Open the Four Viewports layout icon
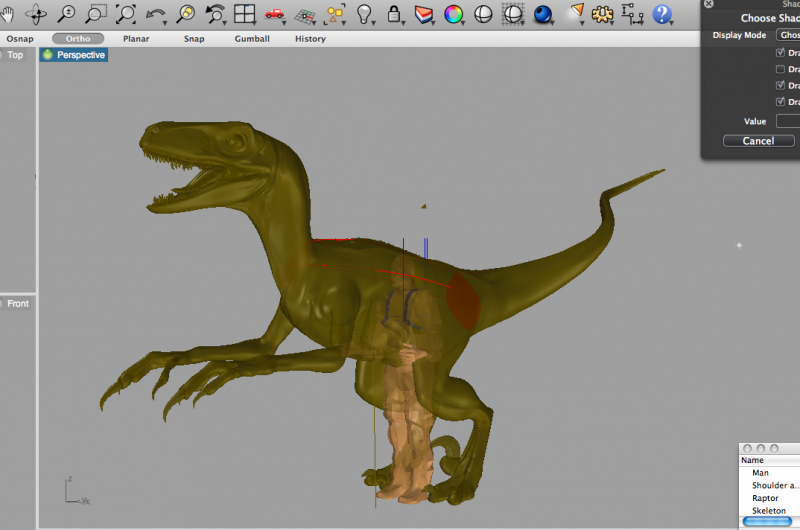The height and width of the screenshot is (530, 800). tap(244, 14)
